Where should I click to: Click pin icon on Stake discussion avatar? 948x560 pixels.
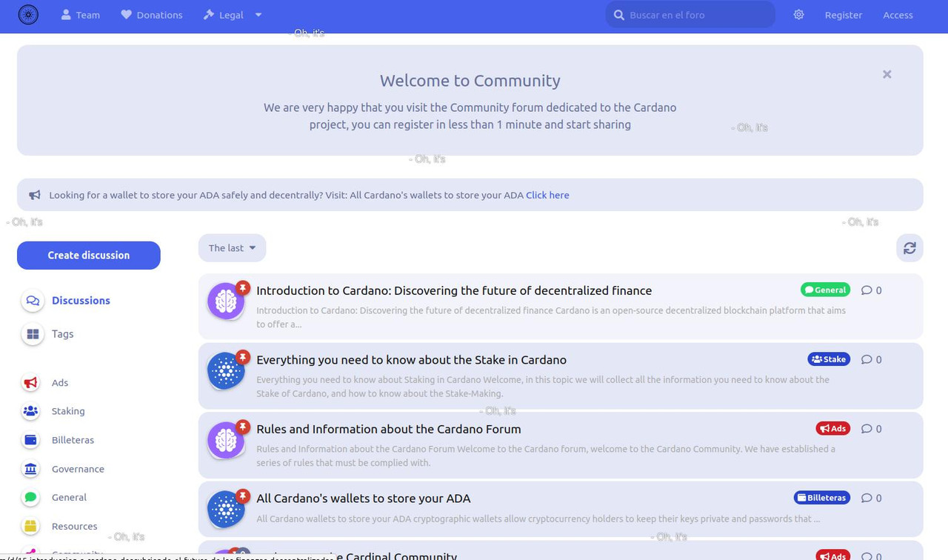coord(242,357)
